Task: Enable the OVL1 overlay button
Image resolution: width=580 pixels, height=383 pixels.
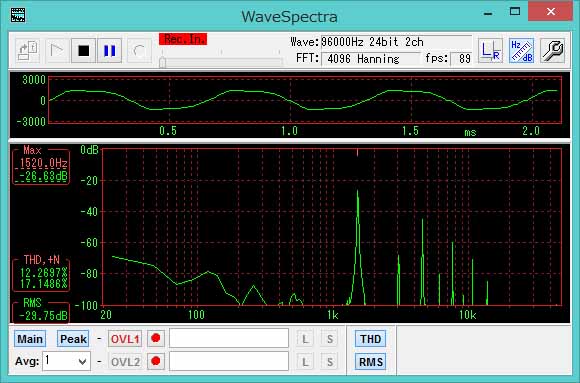Action: [x=125, y=339]
